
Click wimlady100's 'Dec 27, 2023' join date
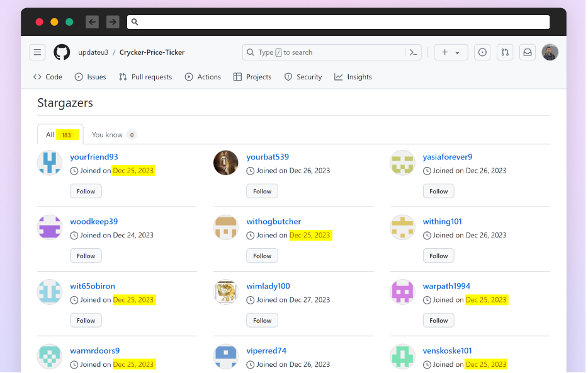coord(310,300)
